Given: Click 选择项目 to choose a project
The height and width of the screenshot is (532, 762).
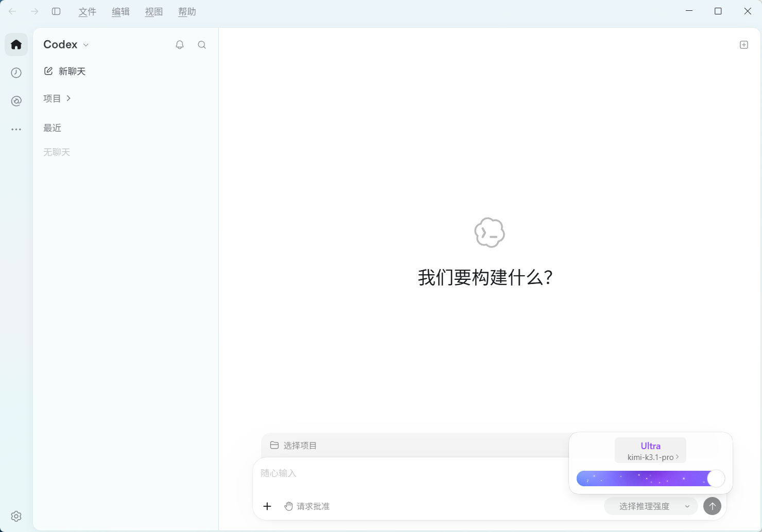Looking at the screenshot, I should 293,446.
